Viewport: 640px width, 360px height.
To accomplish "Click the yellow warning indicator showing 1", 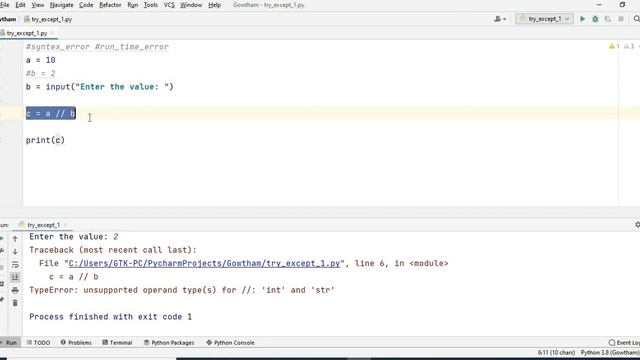I will click(614, 47).
